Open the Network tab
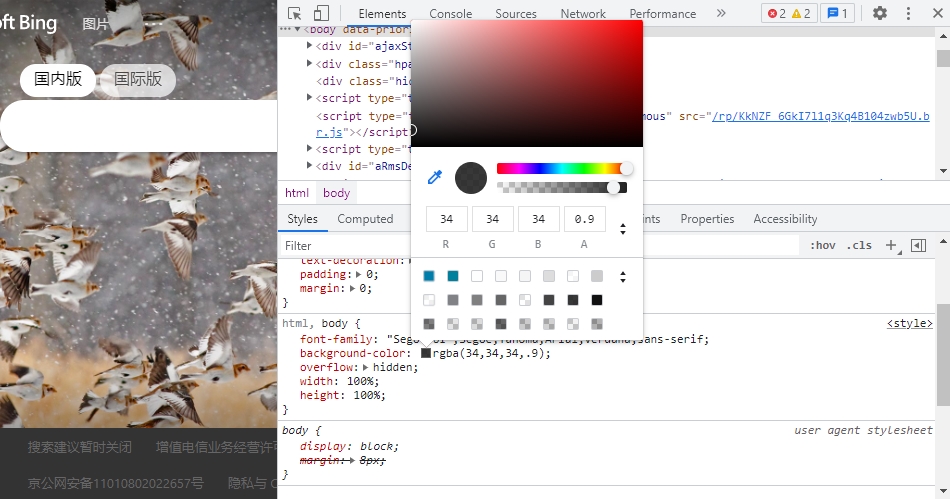Viewport: 950px width, 499px height. (x=583, y=14)
